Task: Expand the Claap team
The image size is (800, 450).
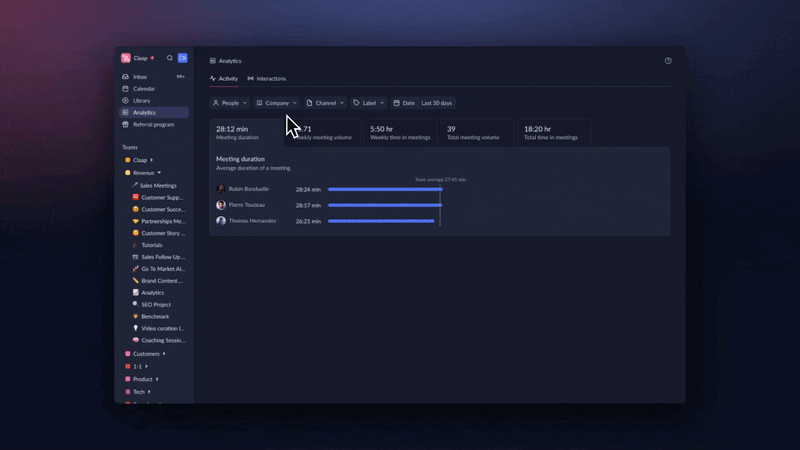Action: [152, 160]
